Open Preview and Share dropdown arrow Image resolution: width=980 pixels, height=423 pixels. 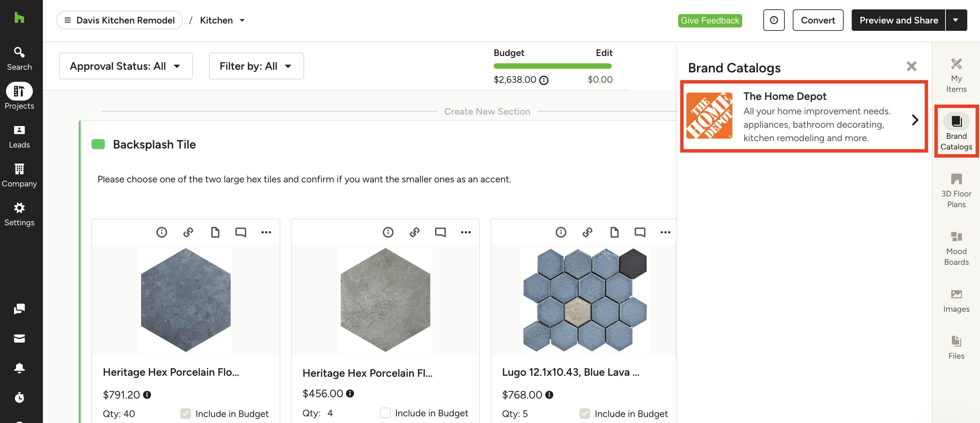tap(956, 20)
